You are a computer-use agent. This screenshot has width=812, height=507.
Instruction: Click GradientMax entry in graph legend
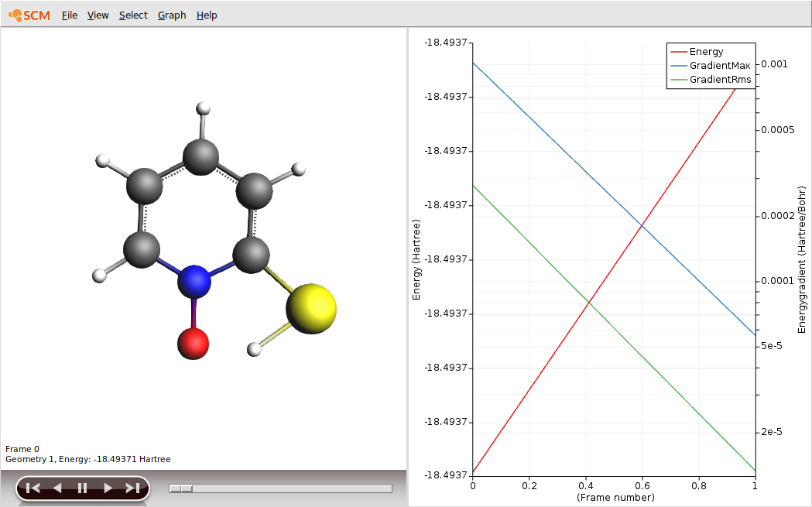point(710,66)
